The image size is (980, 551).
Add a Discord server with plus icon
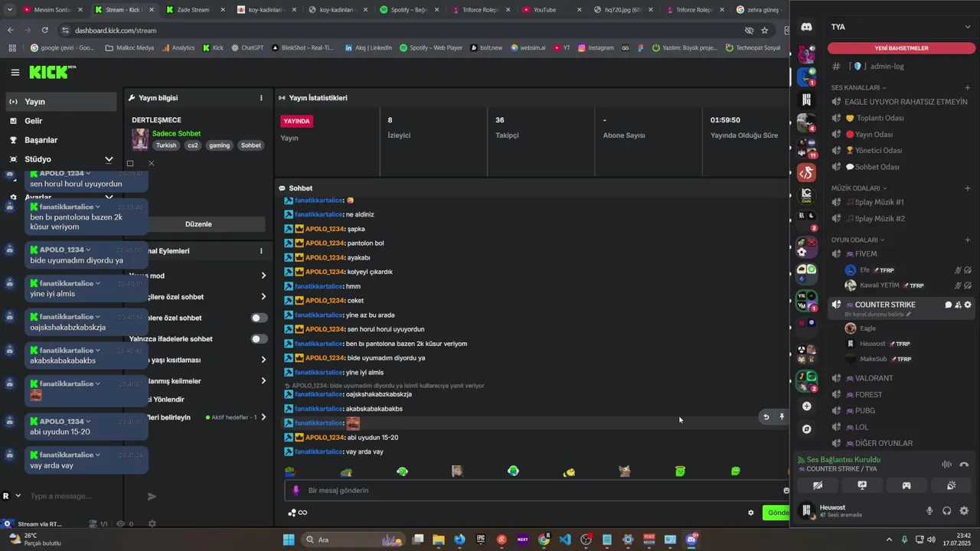[806, 406]
